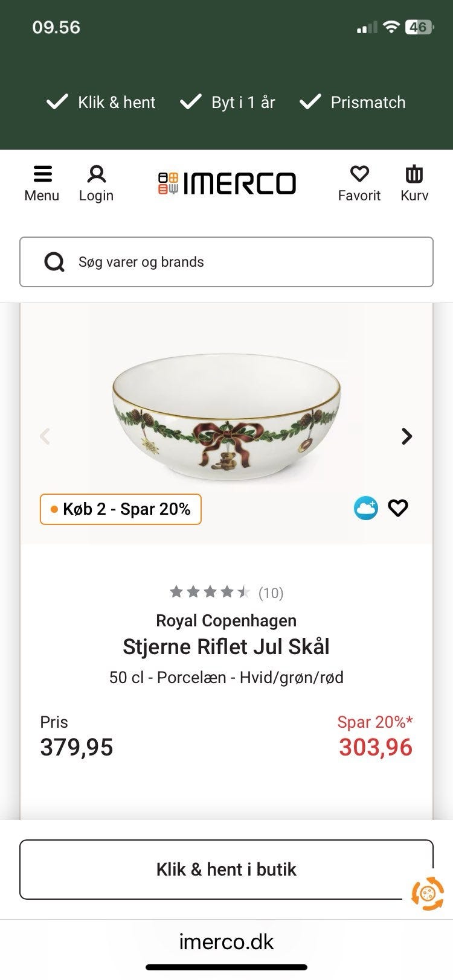The width and height of the screenshot is (453, 980).
Task: Select Byt i 1 år banner item
Action: coord(228,103)
